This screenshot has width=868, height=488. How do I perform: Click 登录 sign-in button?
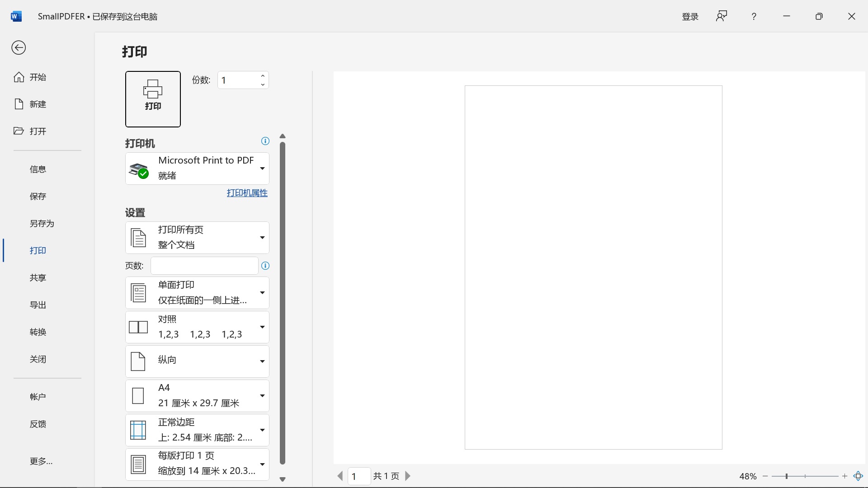[690, 17]
